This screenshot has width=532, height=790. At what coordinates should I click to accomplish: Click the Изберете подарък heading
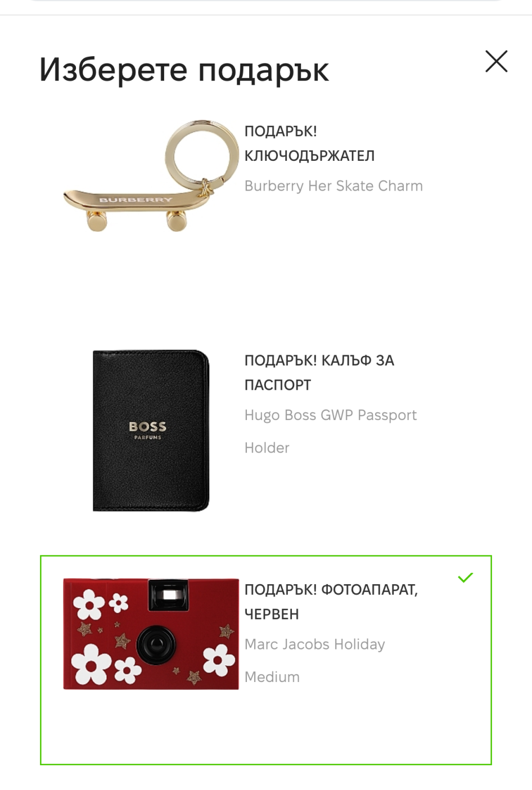coord(184,70)
